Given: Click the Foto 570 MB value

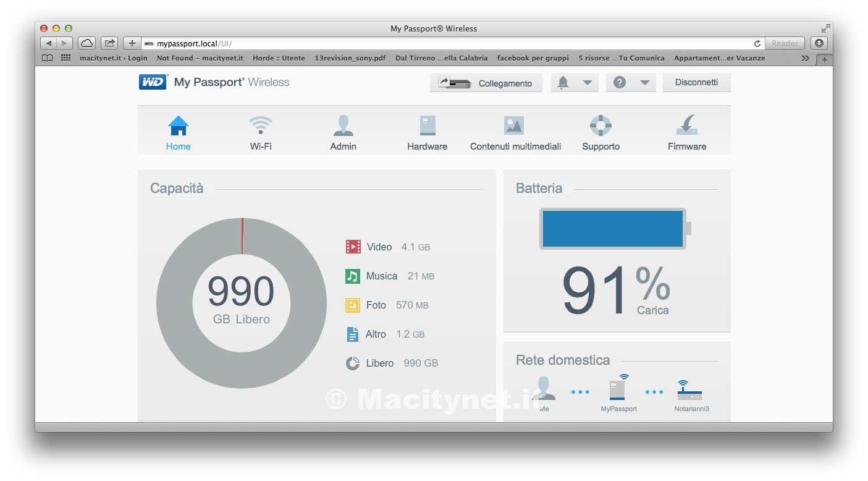Looking at the screenshot, I should (412, 305).
